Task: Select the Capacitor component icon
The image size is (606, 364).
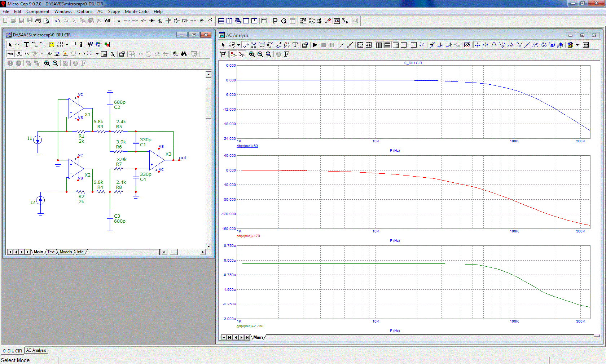Action: [x=135, y=21]
